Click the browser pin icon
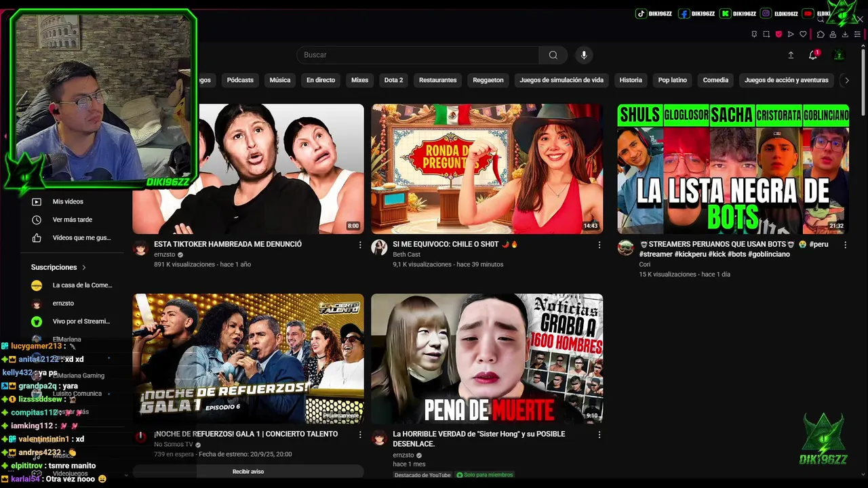The height and width of the screenshot is (488, 868). (x=754, y=34)
